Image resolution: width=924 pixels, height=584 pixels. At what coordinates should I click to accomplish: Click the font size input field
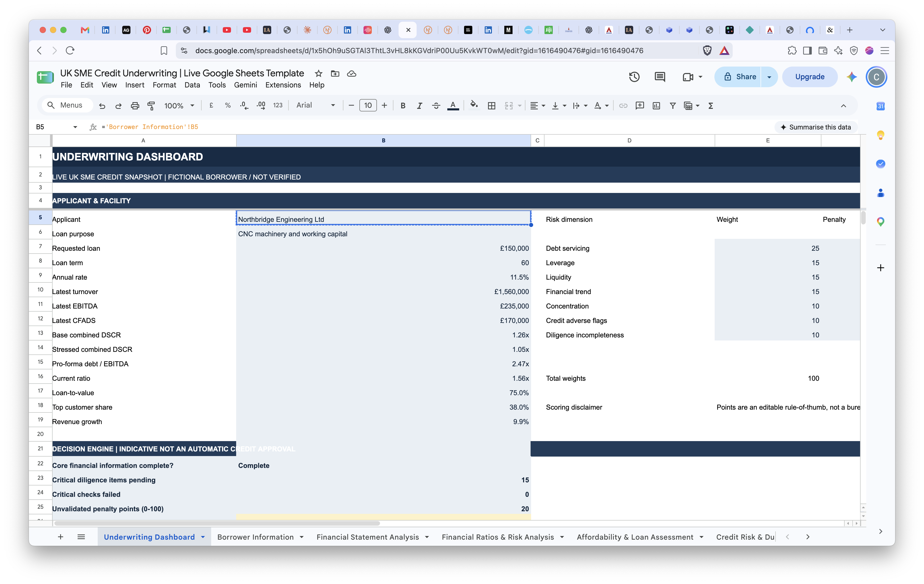(368, 105)
